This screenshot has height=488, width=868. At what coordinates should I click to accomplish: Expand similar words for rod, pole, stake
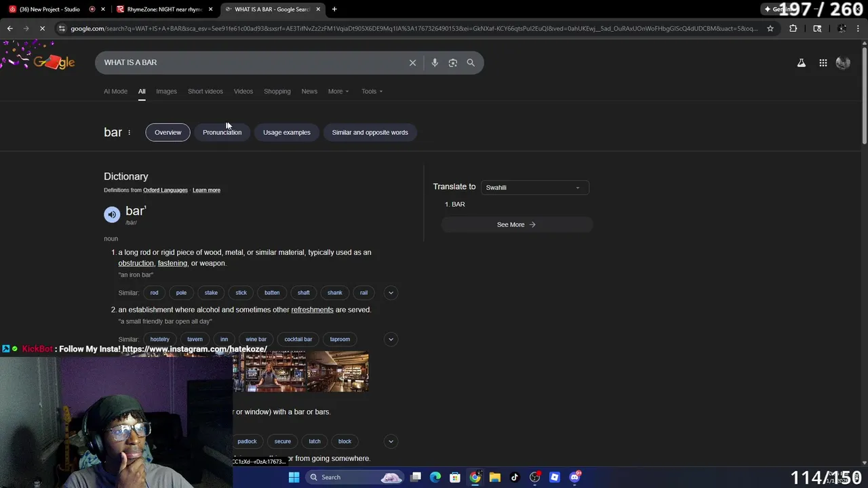click(x=391, y=293)
